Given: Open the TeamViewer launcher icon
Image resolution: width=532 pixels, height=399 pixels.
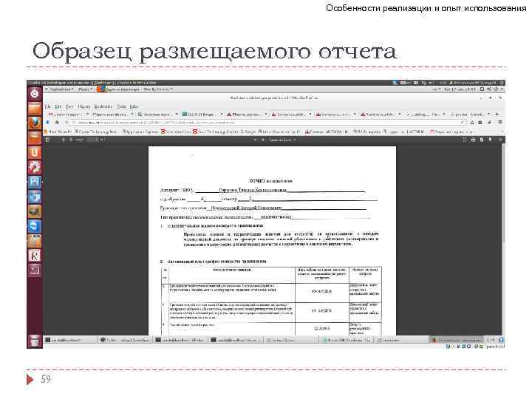Looking at the screenshot, I should [34, 226].
